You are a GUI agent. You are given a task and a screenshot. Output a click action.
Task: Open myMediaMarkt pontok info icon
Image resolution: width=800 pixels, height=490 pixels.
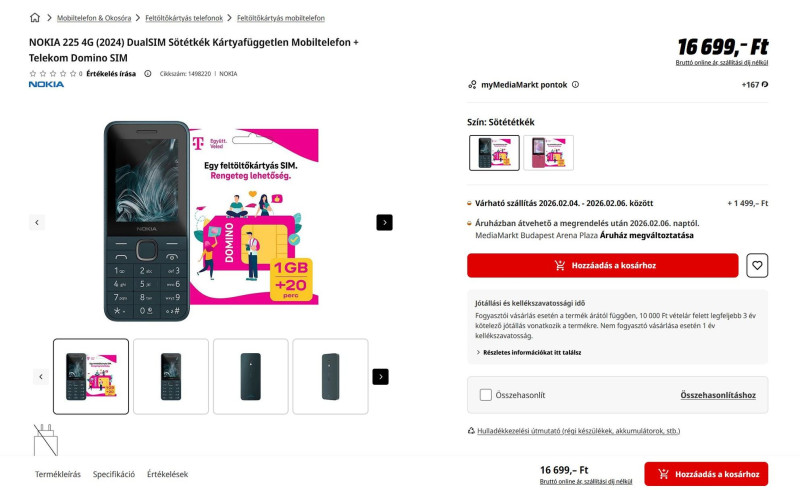click(x=576, y=85)
